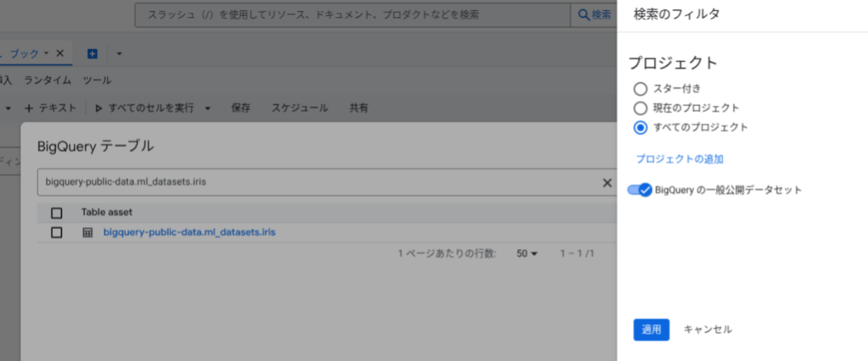This screenshot has width=868, height=361.
Task: Expand the dropdown arrow beside new-tab icon
Action: point(119,53)
